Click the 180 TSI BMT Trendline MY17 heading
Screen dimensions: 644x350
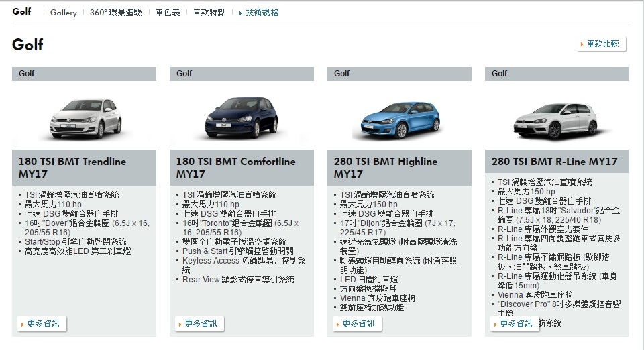[72, 168]
